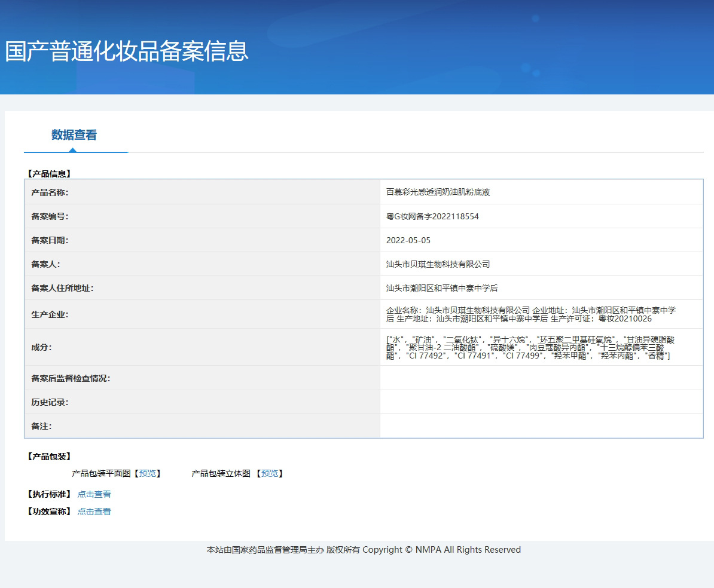The width and height of the screenshot is (714, 588).
Task: Click the 备案人 value 汕头市贝琪生物科技有限公司
Action: tap(438, 264)
